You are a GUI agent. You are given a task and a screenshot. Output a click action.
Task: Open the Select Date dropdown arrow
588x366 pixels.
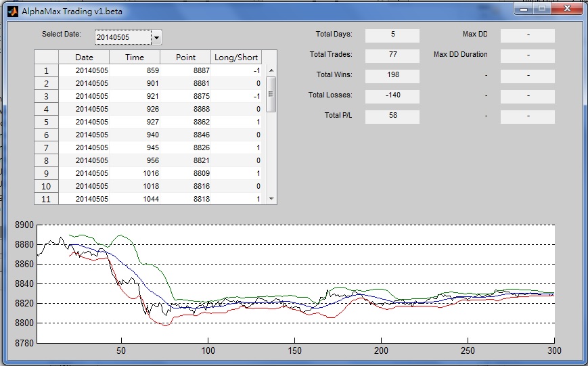tap(156, 37)
